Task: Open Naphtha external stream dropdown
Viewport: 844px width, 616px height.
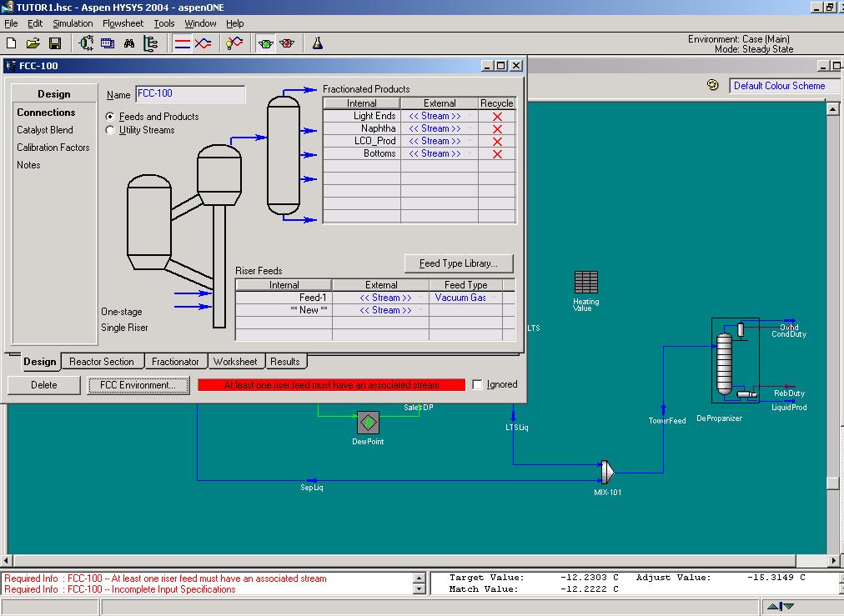Action: point(470,128)
